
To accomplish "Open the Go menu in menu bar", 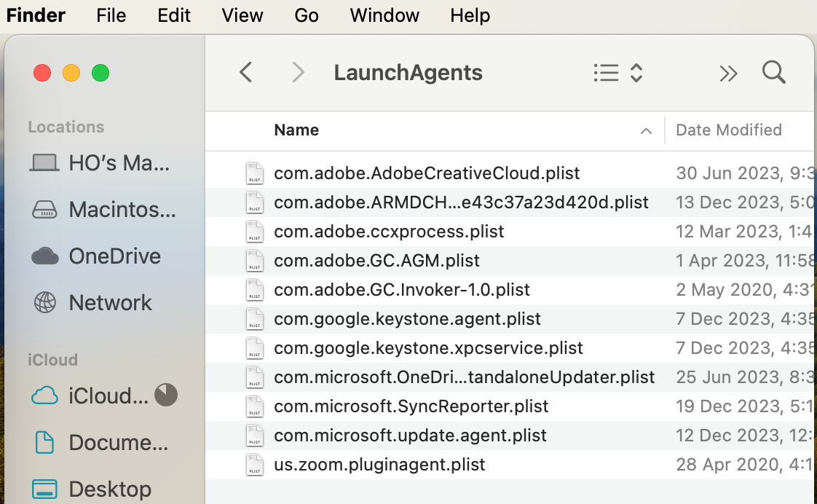I will 307,15.
